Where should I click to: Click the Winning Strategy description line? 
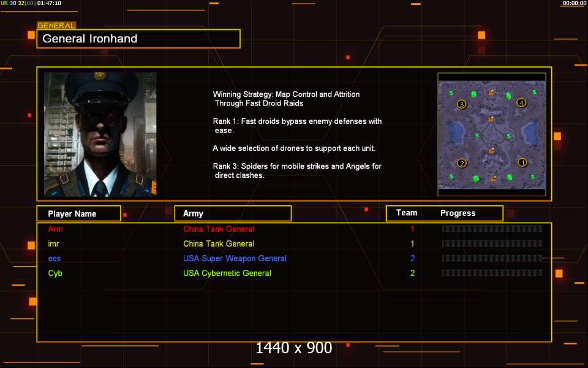tap(286, 99)
